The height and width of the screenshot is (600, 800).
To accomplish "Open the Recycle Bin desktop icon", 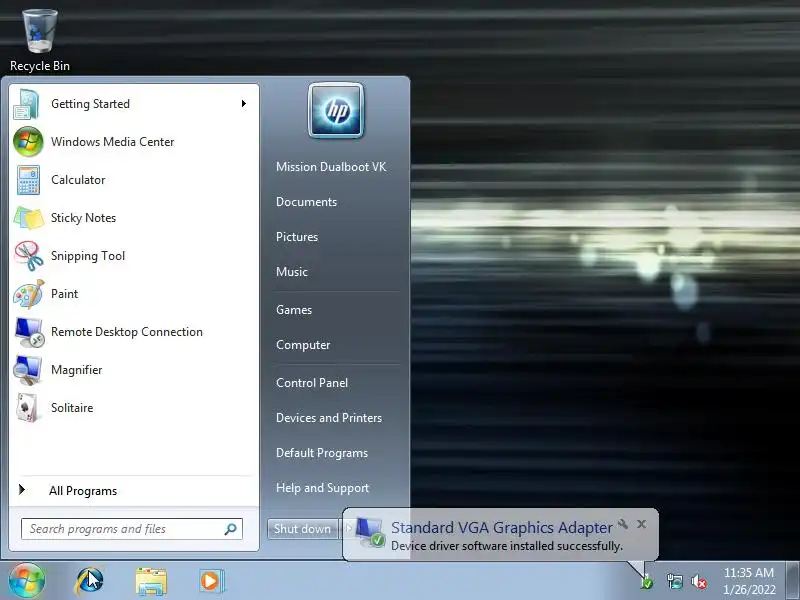I will (40, 41).
